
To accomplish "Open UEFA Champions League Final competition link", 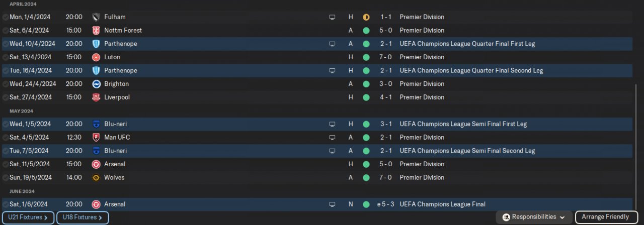I will pyautogui.click(x=442, y=204).
